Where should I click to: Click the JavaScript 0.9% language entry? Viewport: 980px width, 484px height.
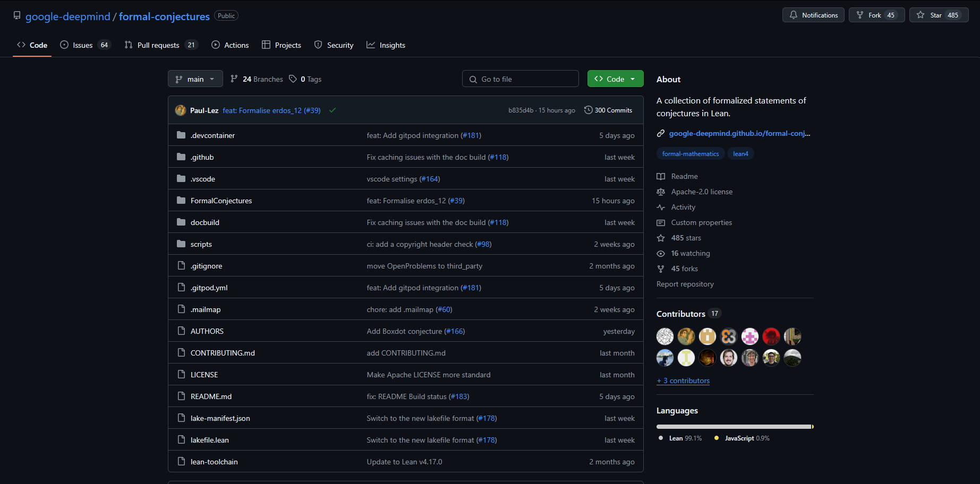point(742,438)
